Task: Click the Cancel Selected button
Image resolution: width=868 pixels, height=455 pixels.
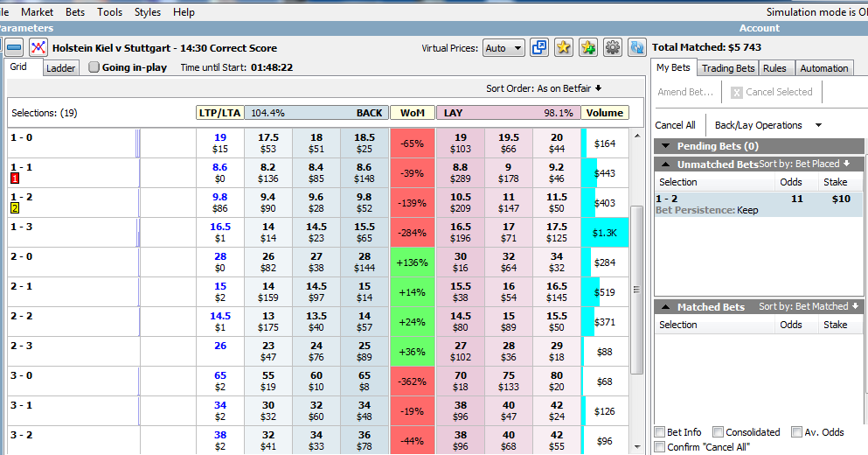Action: tap(772, 92)
